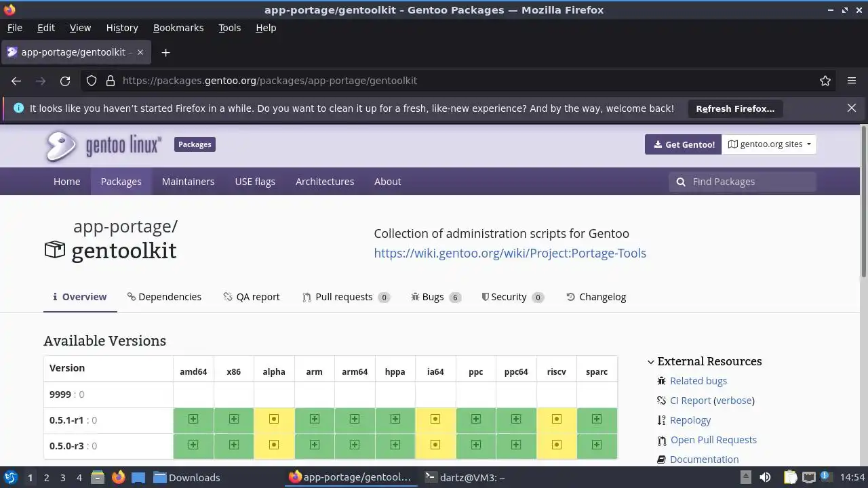The height and width of the screenshot is (488, 868).
Task: Click the Refresh Firefox… button
Action: (735, 108)
